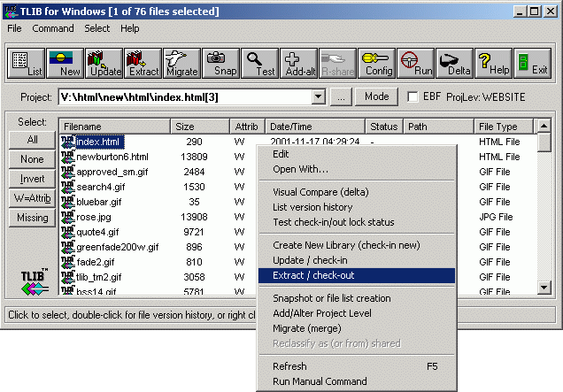Viewport: 563px width, 392px height.
Task: Choose List version history menu entry
Action: pos(357,207)
